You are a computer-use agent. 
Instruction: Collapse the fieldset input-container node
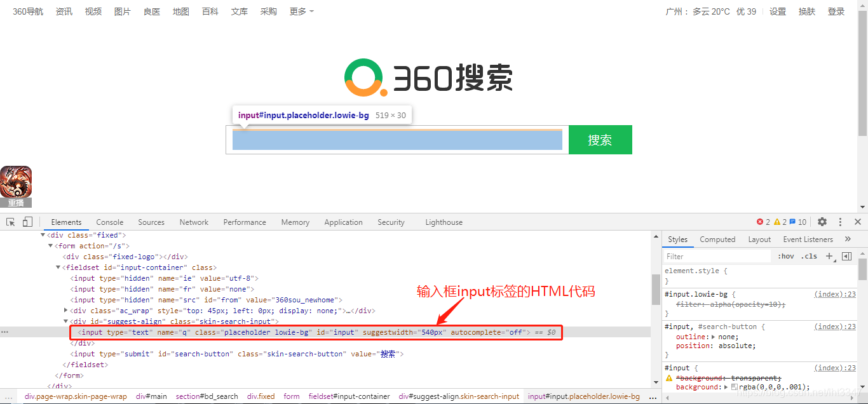click(58, 267)
